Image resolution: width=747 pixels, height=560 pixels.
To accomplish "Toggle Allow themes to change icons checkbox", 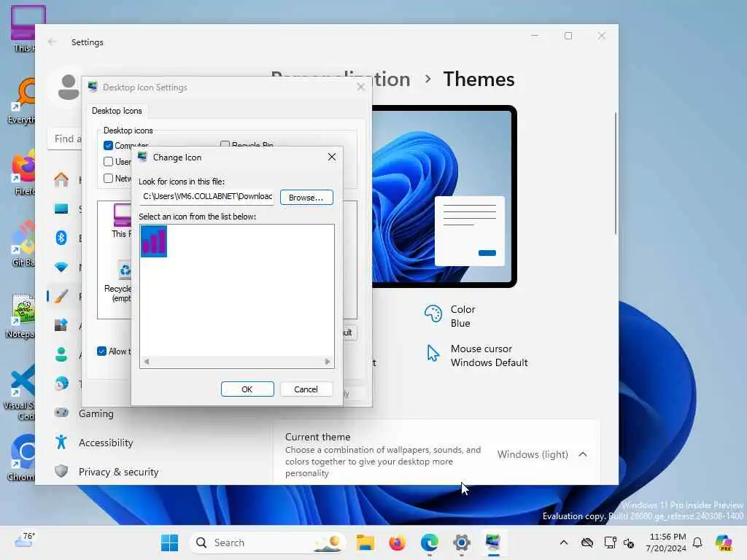I will (x=101, y=351).
